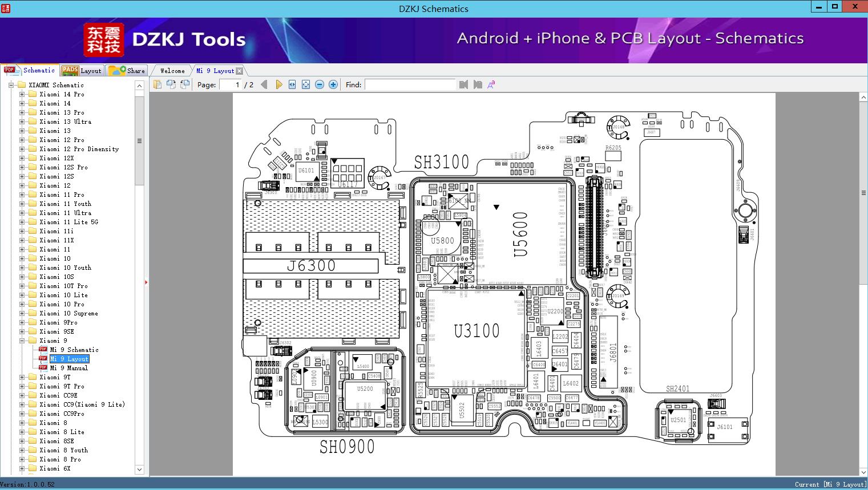Zoom out with the minus icon
This screenshot has width=868, height=490.
coord(320,84)
